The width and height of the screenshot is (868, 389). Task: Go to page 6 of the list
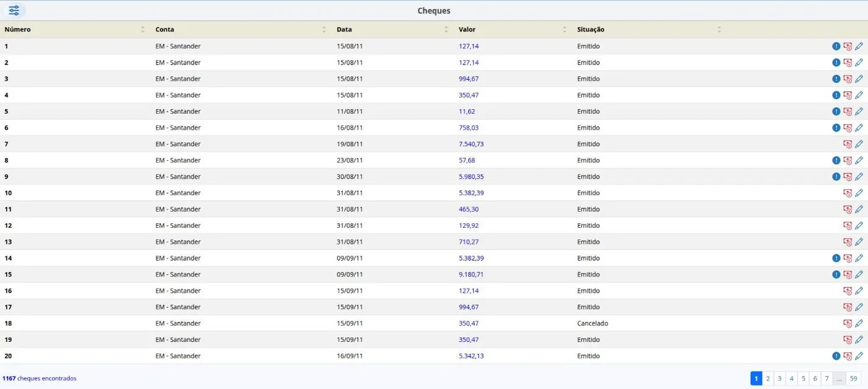click(x=815, y=378)
